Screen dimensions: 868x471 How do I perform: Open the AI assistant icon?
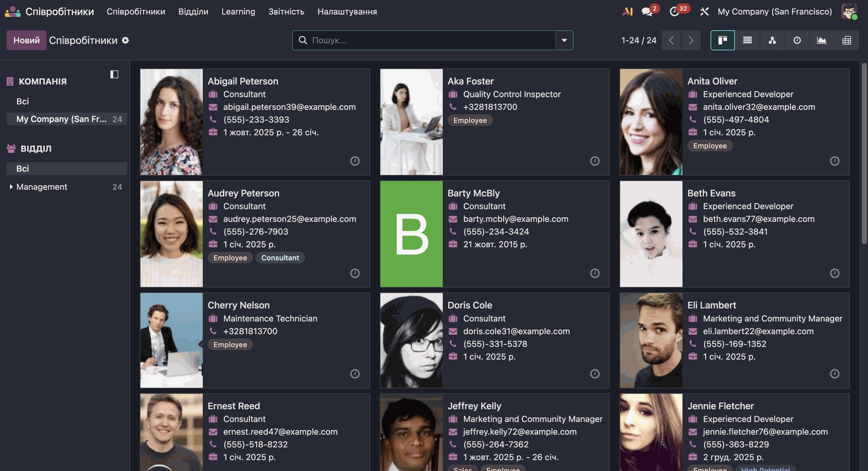(x=627, y=12)
